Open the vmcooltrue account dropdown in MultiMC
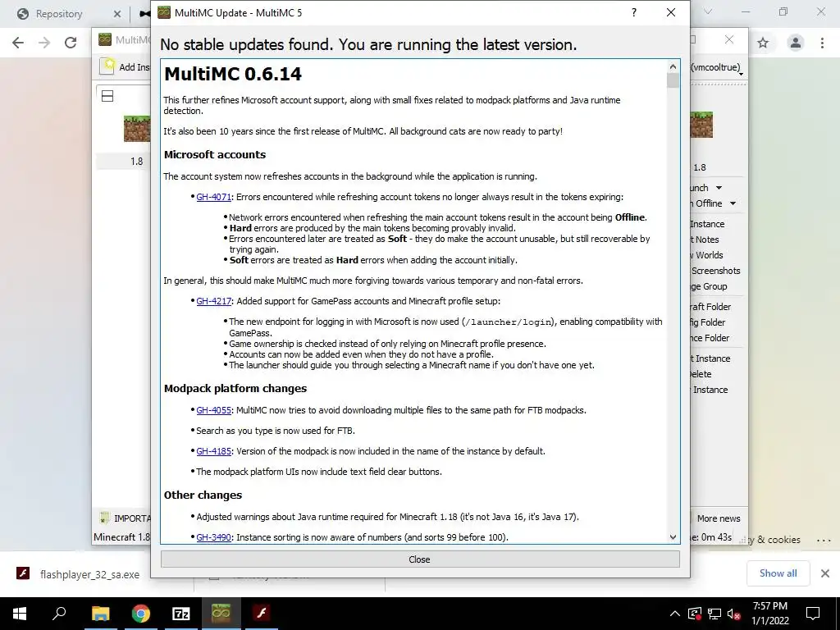This screenshot has width=840, height=630. (716, 67)
